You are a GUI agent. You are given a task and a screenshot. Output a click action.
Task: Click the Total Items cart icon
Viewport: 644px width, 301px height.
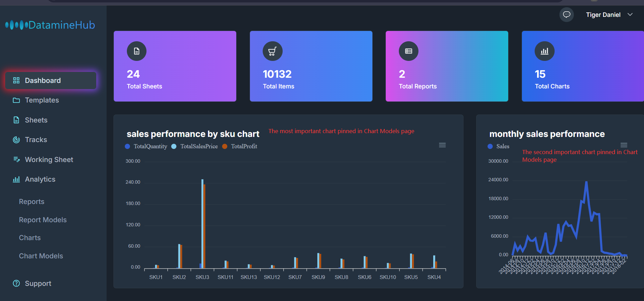coord(273,51)
